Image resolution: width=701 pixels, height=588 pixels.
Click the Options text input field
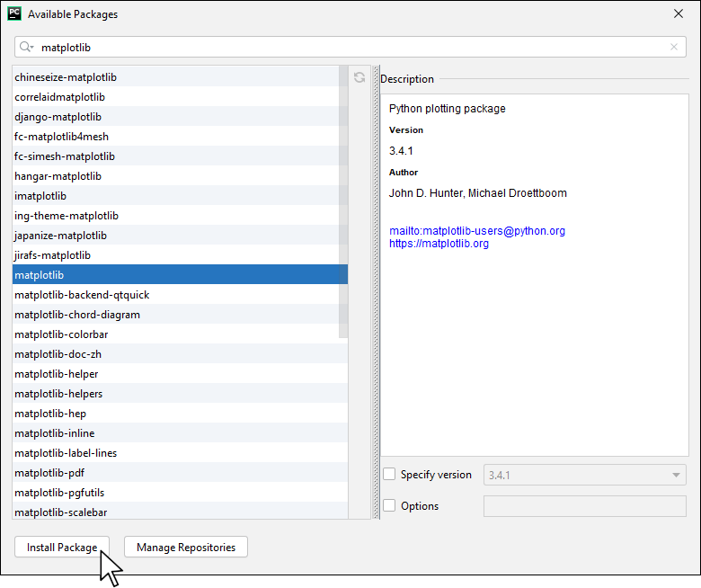point(585,506)
